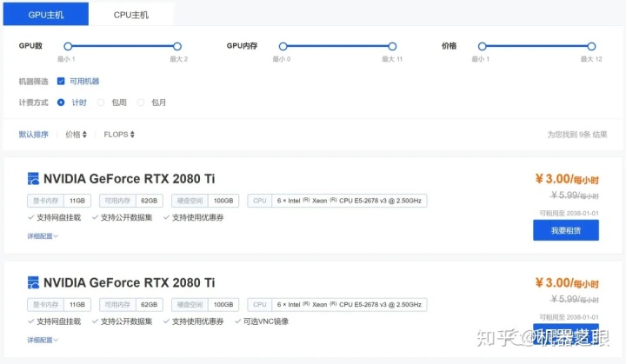This screenshot has width=626, height=364.
Task: Click GPU内存 slider maximum handle
Action: click(x=392, y=46)
